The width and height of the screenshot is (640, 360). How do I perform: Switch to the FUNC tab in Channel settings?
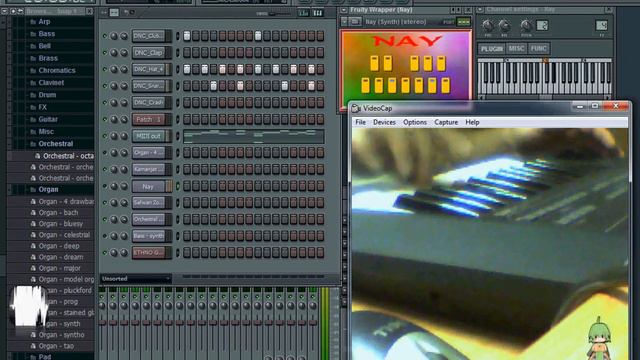[538, 49]
